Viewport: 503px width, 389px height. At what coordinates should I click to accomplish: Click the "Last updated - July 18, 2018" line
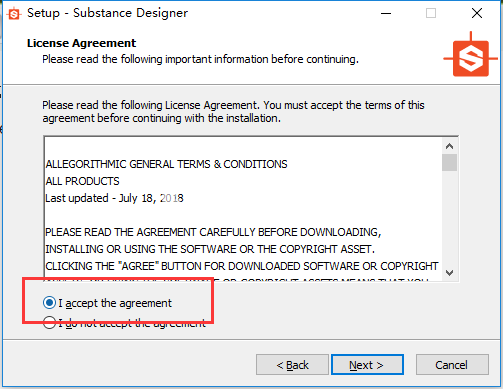[114, 198]
